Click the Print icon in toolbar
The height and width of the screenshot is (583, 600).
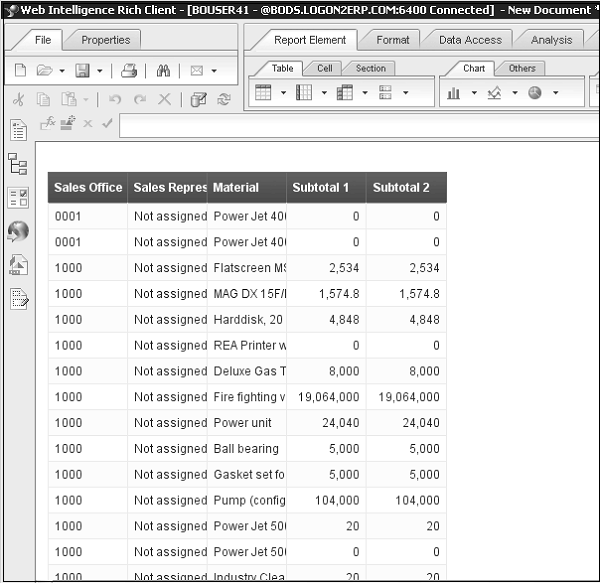129,71
